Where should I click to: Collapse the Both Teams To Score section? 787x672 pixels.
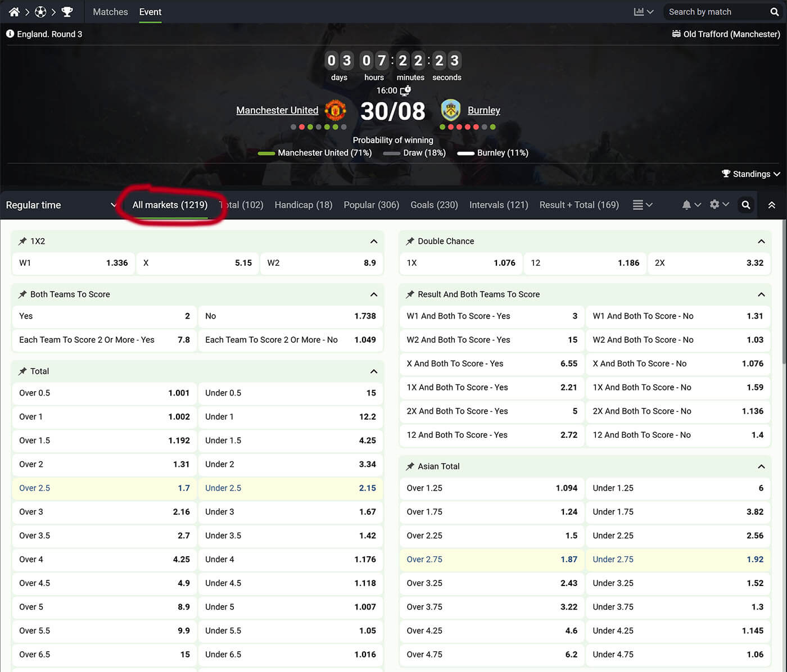[x=374, y=294]
